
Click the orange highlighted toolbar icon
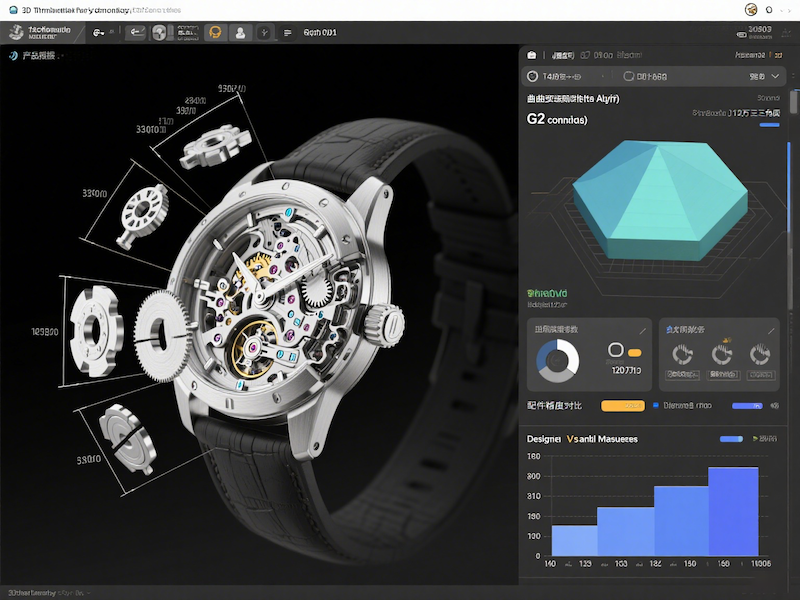click(x=213, y=32)
